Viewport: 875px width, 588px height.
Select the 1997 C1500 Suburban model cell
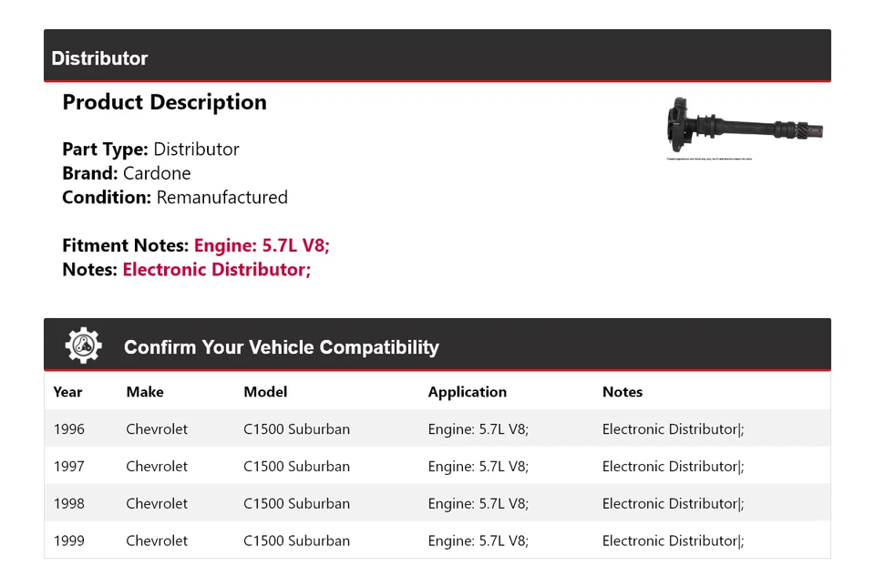(x=296, y=467)
